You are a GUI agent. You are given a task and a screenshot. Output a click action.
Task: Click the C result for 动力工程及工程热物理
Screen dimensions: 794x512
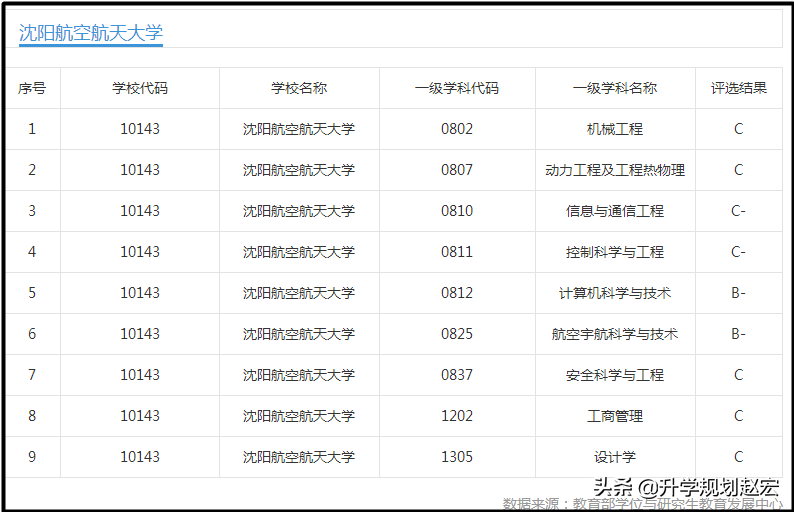click(x=738, y=170)
